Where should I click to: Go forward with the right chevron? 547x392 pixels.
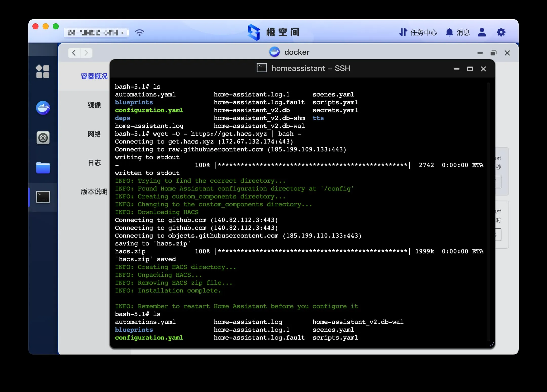(x=86, y=53)
